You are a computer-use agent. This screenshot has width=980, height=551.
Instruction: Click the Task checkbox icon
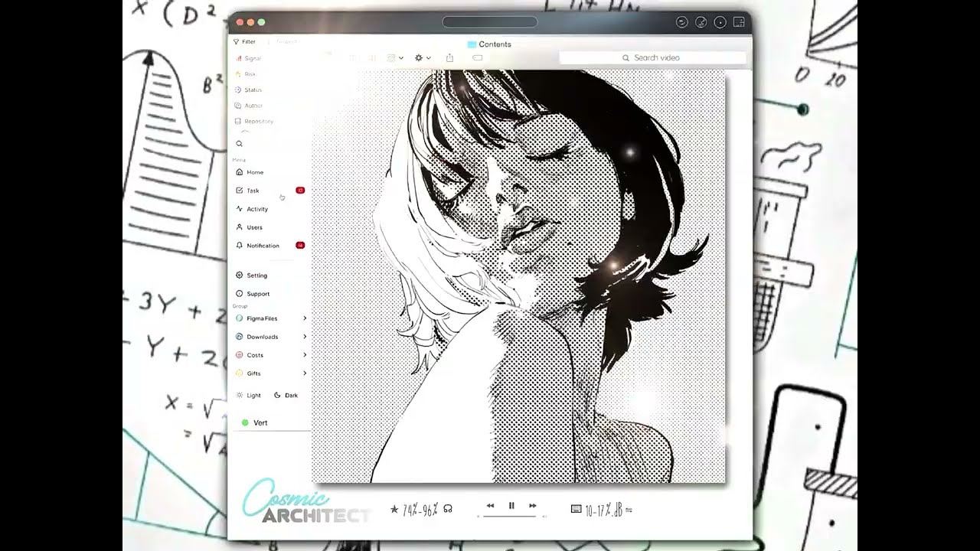coord(240,191)
